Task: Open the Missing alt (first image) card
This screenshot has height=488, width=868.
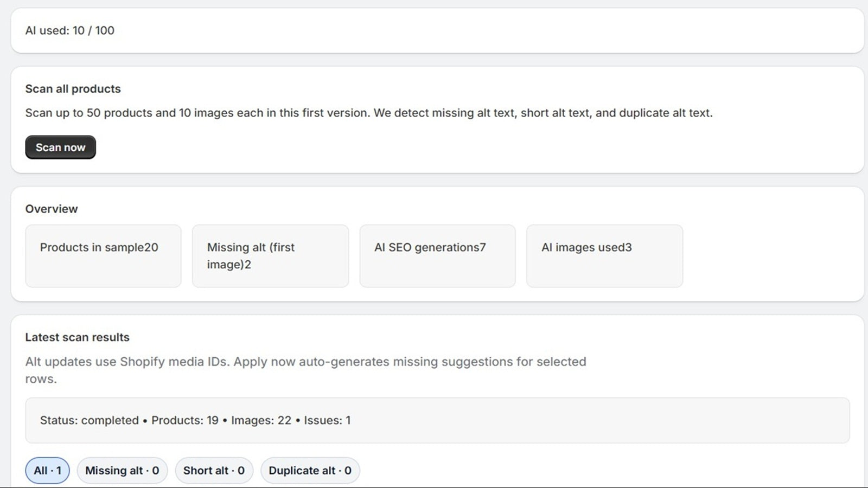Action: click(270, 256)
